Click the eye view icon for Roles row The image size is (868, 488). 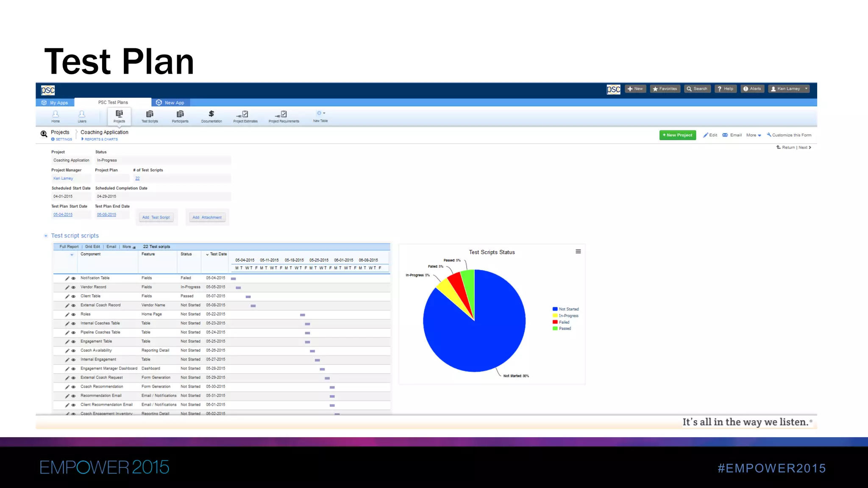click(x=73, y=315)
